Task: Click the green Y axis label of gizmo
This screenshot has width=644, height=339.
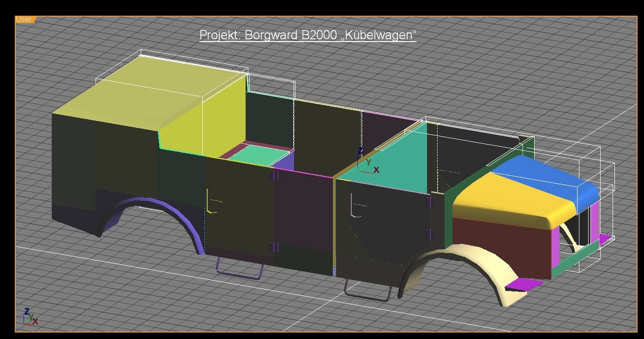Action: (x=368, y=162)
